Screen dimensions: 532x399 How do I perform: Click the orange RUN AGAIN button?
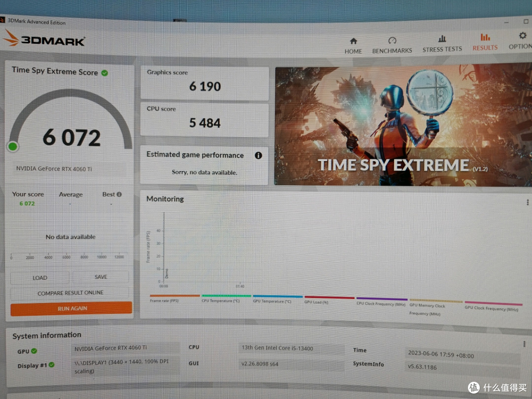(x=71, y=308)
